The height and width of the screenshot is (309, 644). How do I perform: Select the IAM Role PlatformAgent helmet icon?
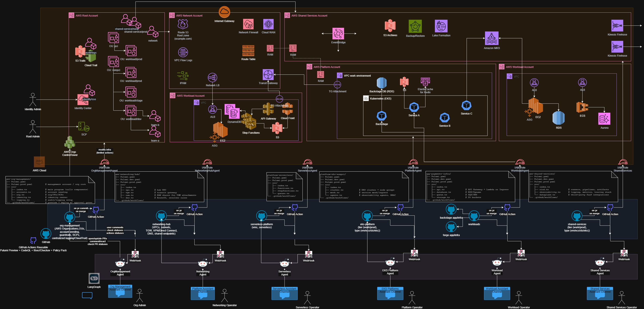[x=413, y=162]
